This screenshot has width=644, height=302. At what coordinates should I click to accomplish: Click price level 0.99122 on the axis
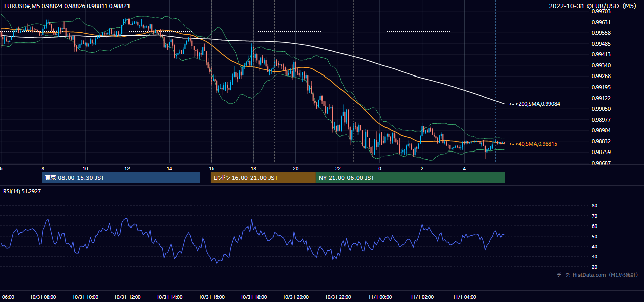click(601, 98)
